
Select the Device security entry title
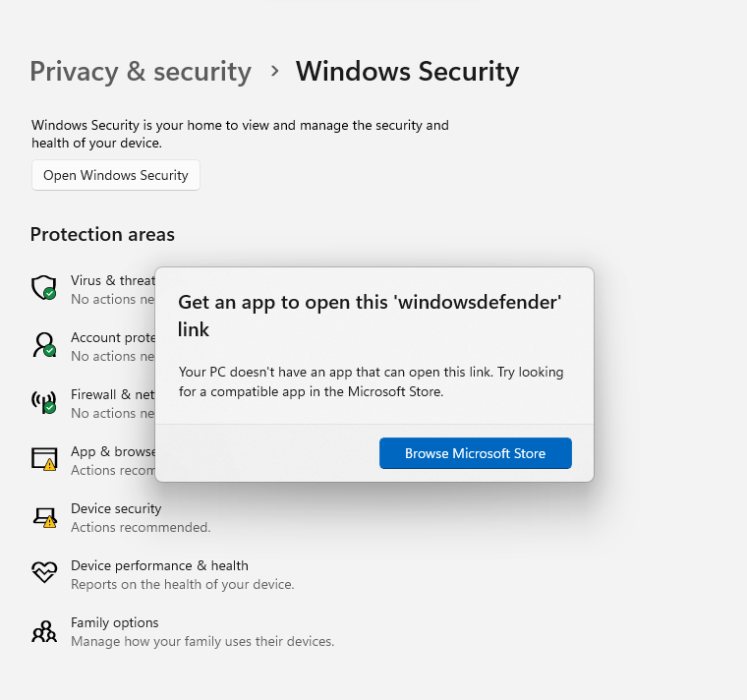pos(116,508)
